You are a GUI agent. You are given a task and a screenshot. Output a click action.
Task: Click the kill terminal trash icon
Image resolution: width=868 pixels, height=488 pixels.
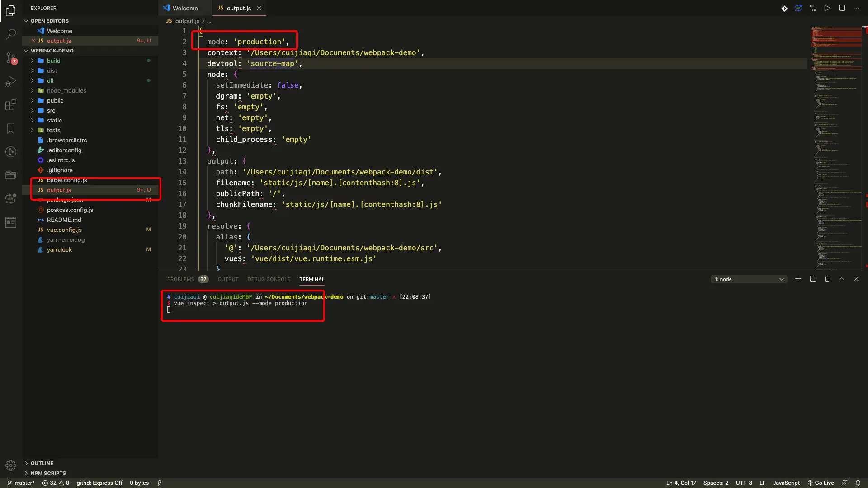click(827, 279)
